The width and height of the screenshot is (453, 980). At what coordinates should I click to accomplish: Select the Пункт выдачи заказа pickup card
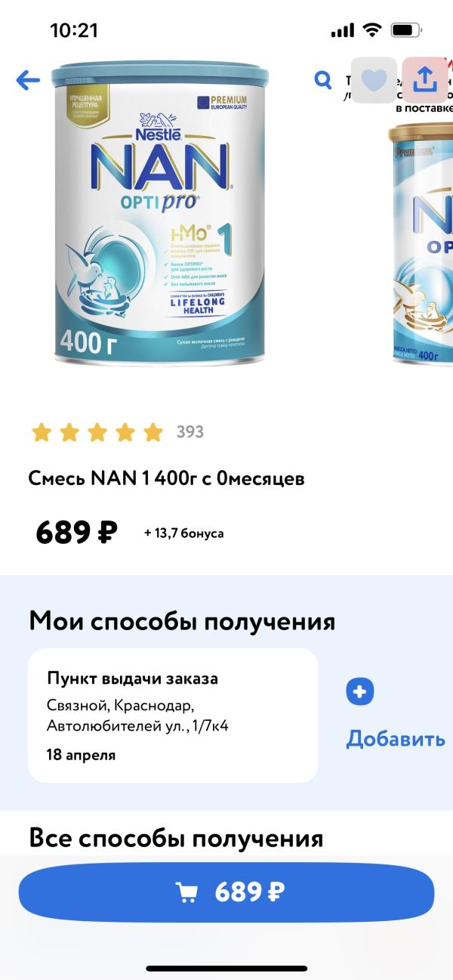pos(173,715)
